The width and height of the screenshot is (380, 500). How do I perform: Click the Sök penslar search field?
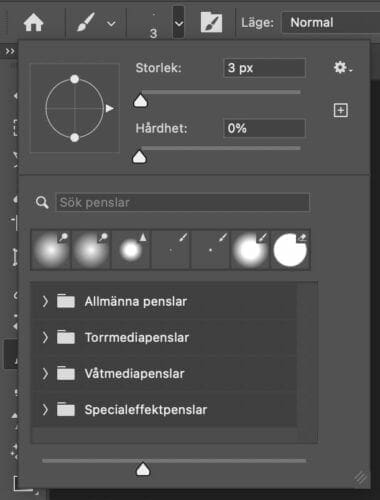coord(183,202)
